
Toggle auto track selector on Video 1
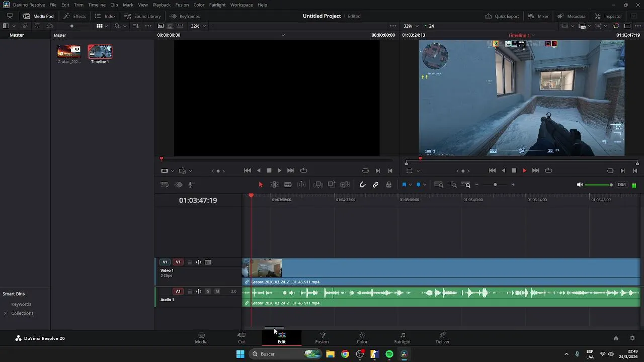[x=199, y=262]
